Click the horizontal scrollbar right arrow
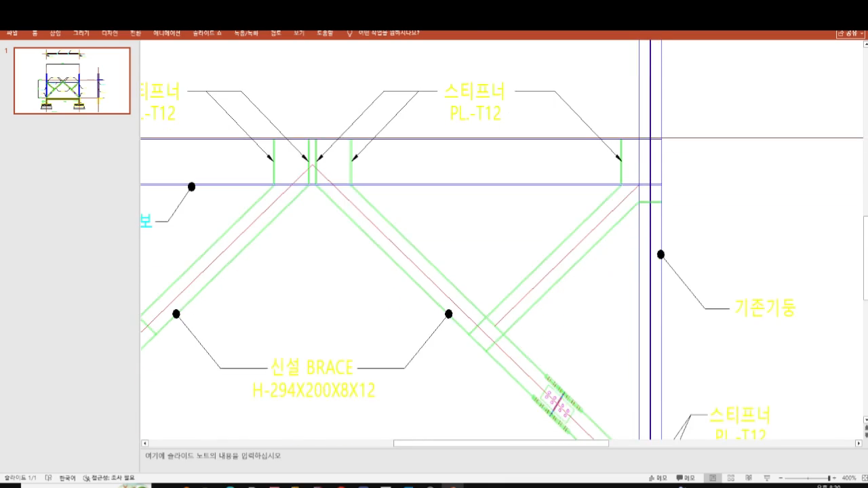The height and width of the screenshot is (488, 868). tap(859, 443)
